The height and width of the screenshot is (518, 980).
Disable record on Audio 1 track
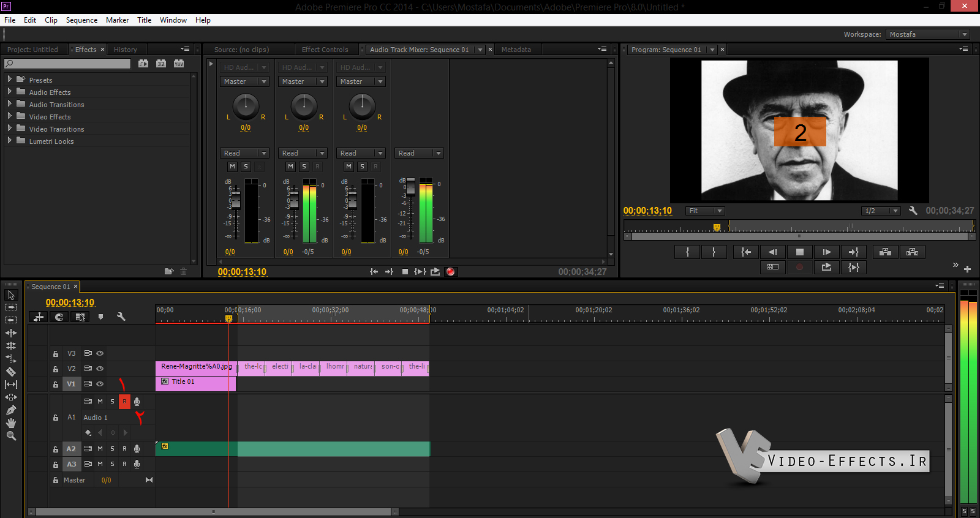click(124, 402)
